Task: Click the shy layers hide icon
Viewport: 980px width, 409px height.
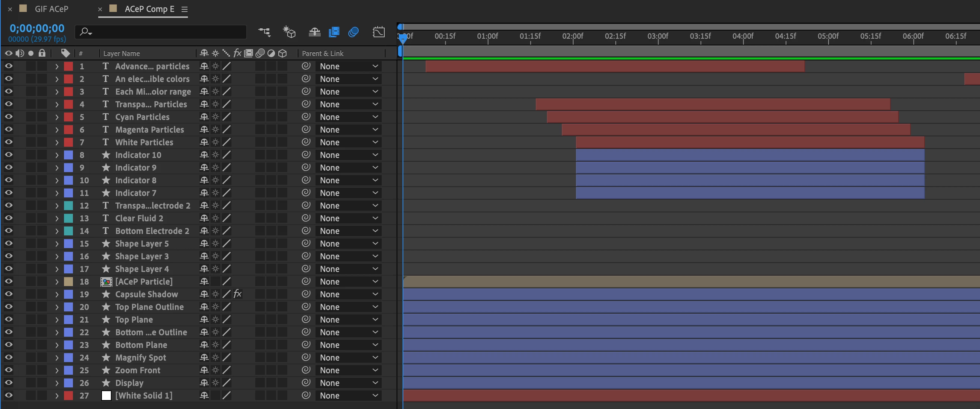Action: click(x=314, y=32)
